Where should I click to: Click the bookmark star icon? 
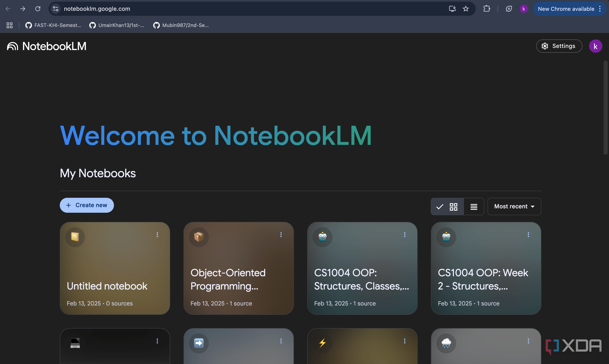tap(466, 9)
